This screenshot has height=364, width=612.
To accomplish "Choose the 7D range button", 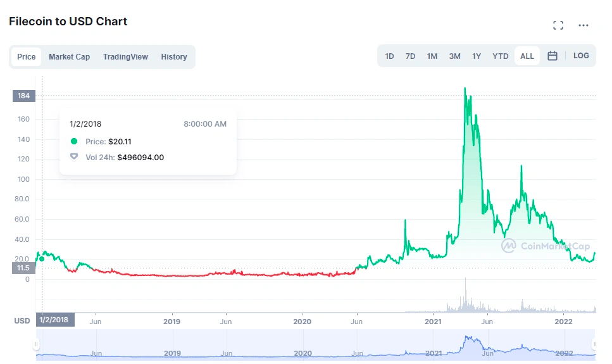I will point(410,56).
